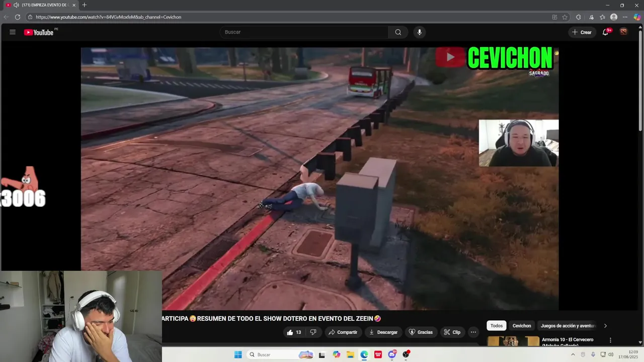Dislike the video
Screen dimensions: 644x362
pos(313,332)
